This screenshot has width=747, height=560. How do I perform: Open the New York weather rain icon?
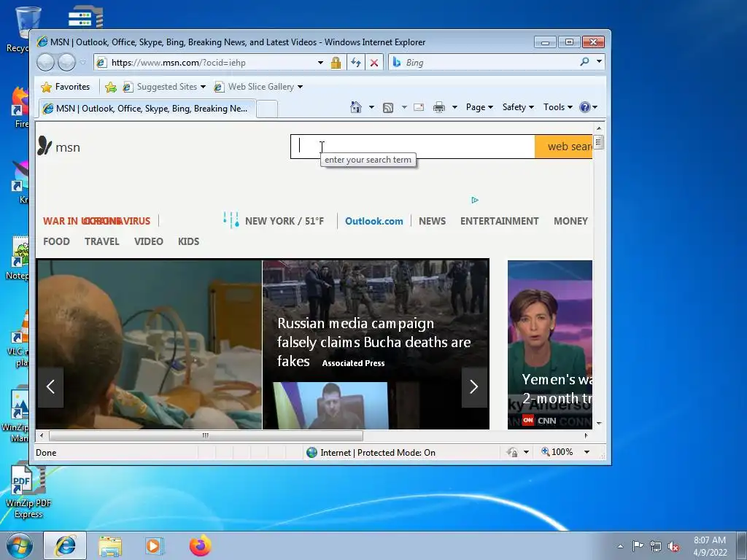(231, 220)
